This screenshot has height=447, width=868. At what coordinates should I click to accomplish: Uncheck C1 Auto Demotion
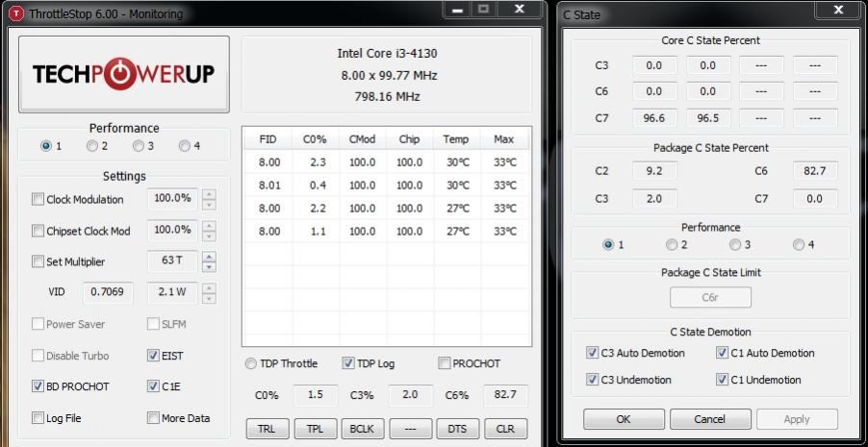[x=722, y=353]
